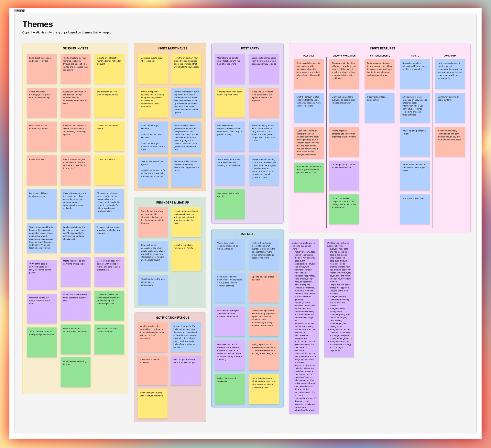Select the SENDING INVITES section title

coord(75,49)
